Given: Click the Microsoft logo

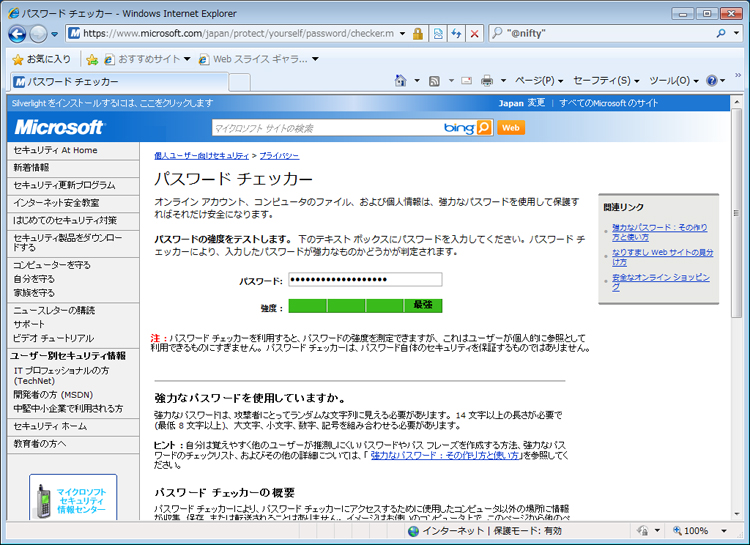Looking at the screenshot, I should (59, 127).
